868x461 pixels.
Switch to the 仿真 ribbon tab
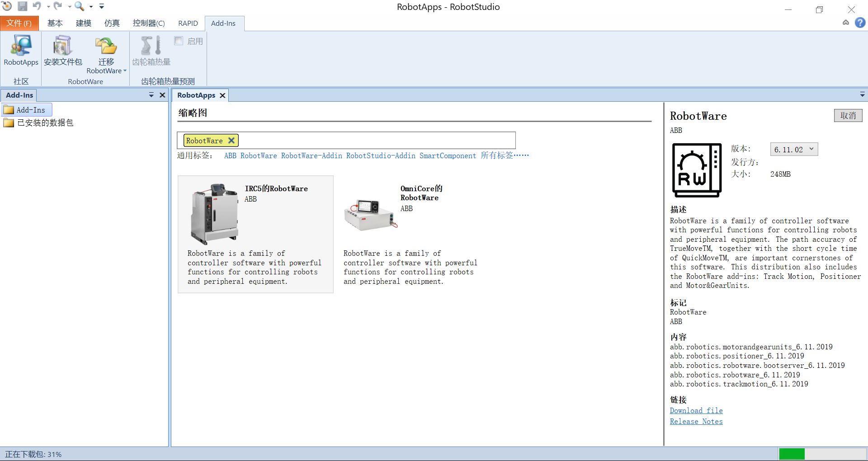(x=112, y=23)
